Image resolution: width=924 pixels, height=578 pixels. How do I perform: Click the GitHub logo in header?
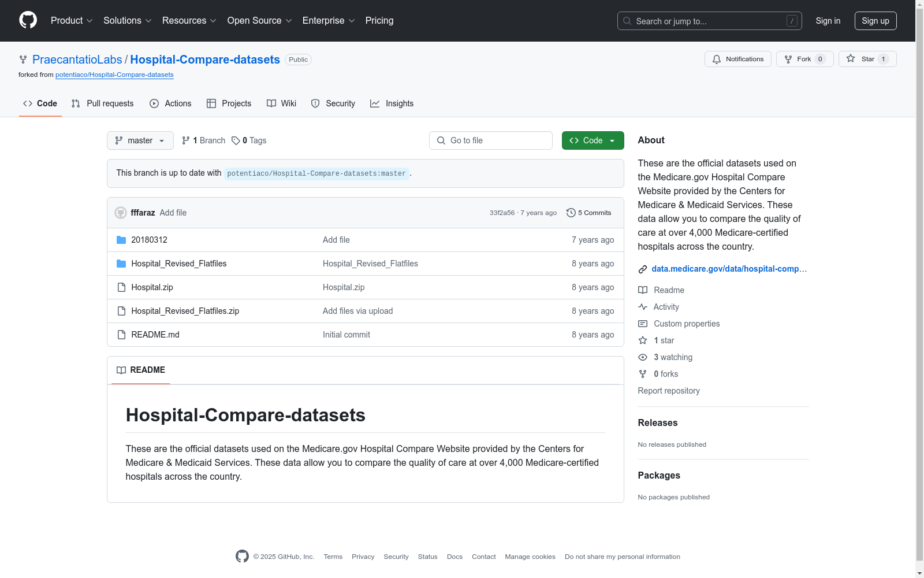(28, 20)
